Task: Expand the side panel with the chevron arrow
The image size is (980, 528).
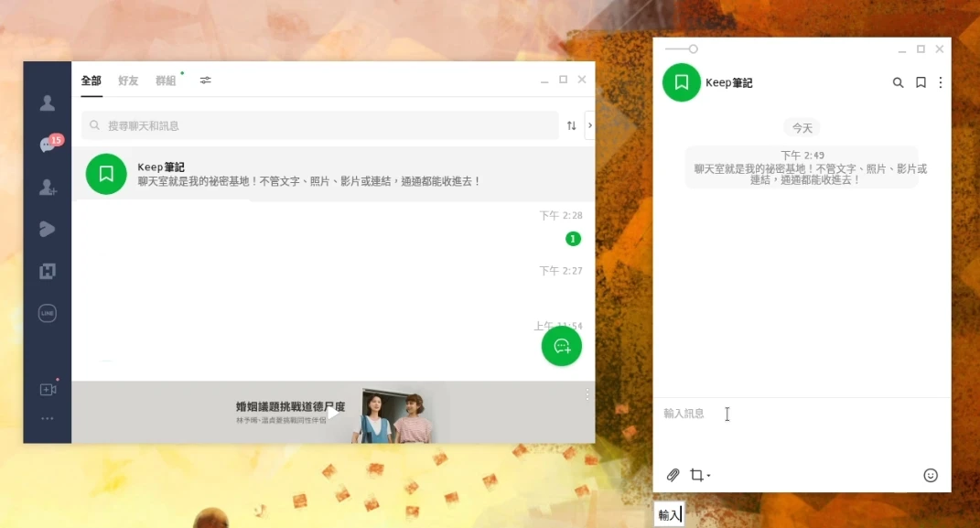Action: [589, 125]
